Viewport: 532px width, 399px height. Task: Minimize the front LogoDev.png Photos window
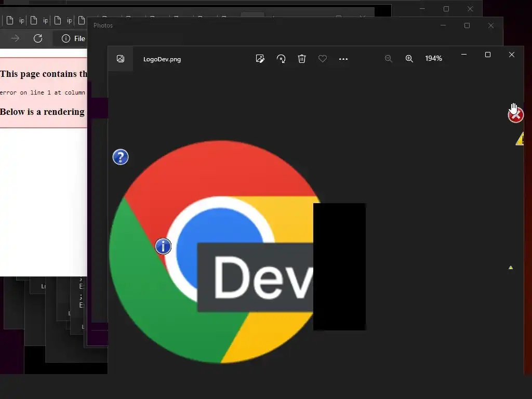tap(464, 55)
